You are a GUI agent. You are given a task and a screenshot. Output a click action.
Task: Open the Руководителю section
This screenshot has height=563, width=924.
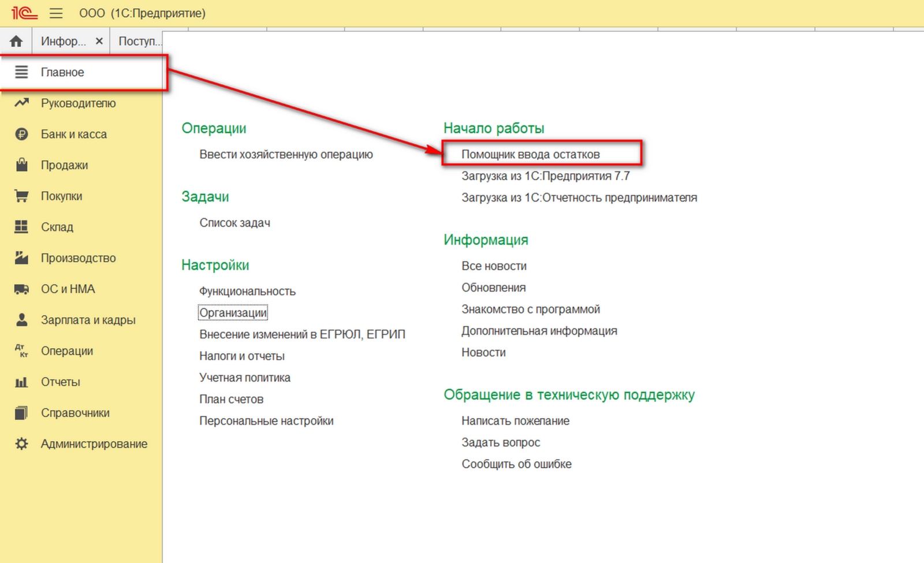click(x=79, y=103)
